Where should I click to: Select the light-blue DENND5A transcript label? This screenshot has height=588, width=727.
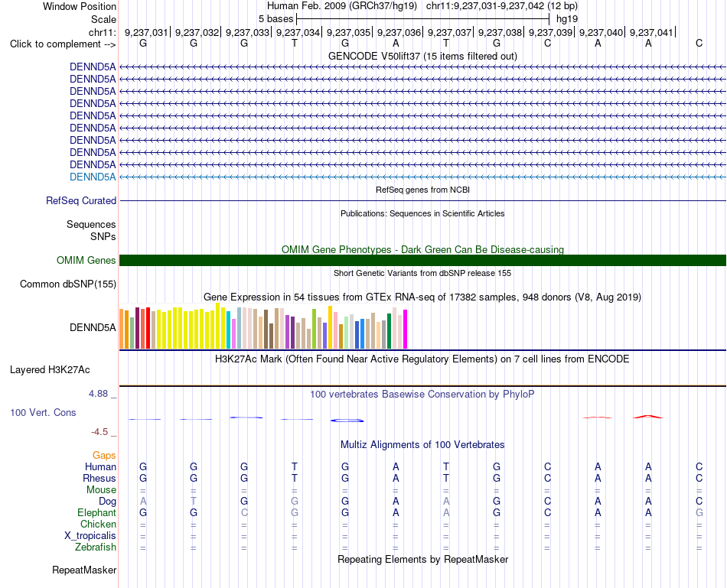(x=93, y=177)
